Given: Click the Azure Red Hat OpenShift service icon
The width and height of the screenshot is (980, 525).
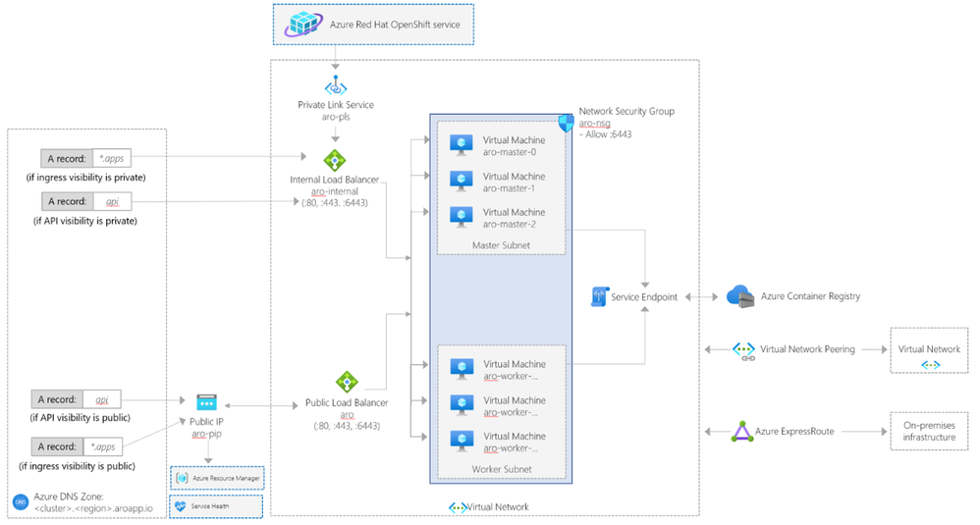Looking at the screenshot, I should [303, 25].
